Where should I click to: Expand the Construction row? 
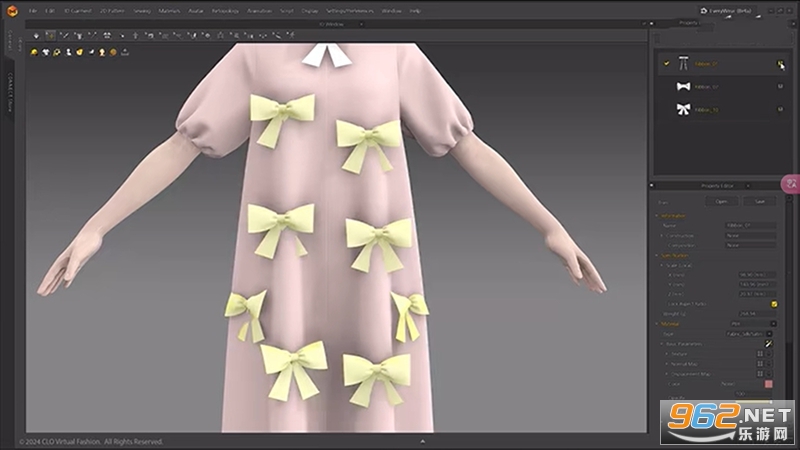pyautogui.click(x=662, y=236)
